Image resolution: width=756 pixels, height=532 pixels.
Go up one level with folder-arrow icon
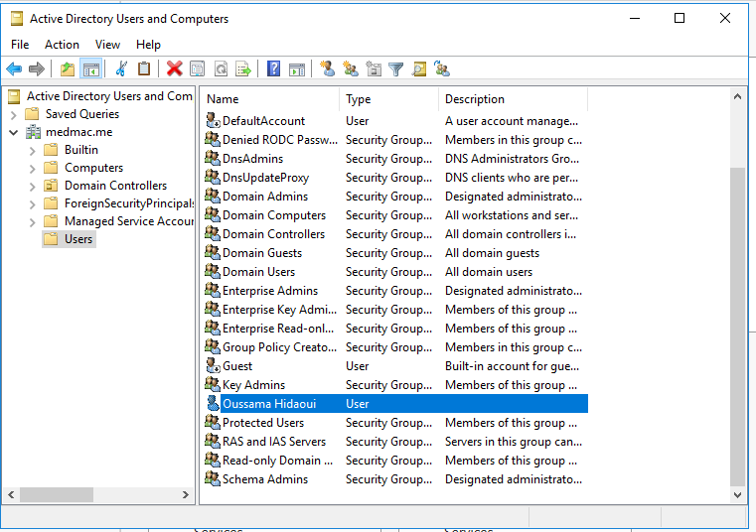67,69
